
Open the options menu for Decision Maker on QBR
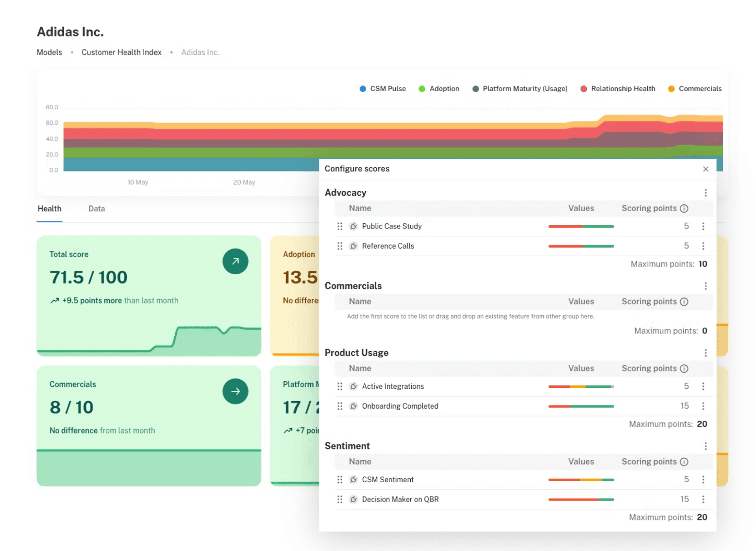[704, 499]
